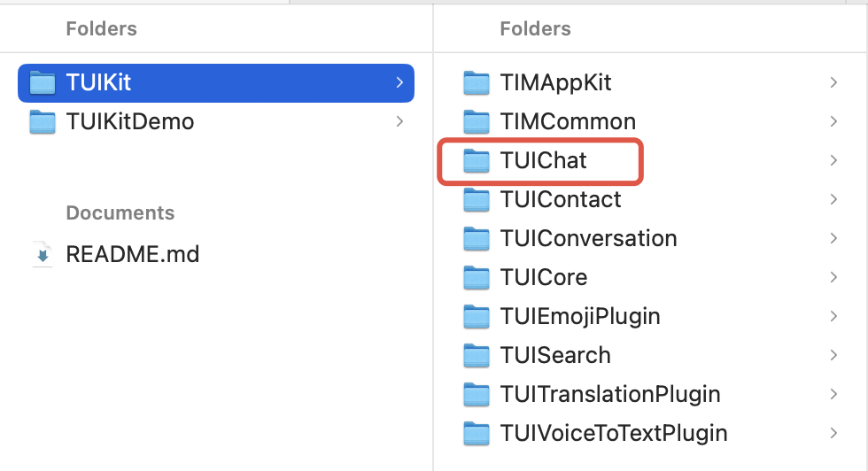Expand the TIMAppKit folder chevron
The height and width of the screenshot is (471, 868).
click(833, 82)
